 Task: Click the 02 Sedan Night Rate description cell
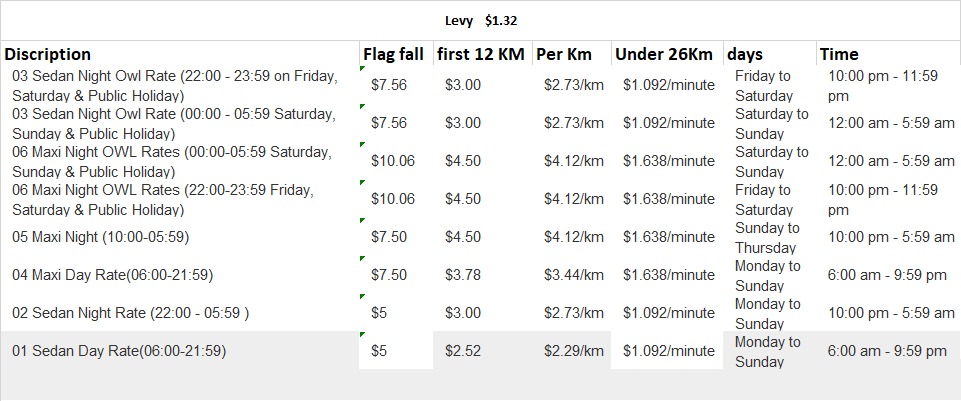pyautogui.click(x=130, y=313)
